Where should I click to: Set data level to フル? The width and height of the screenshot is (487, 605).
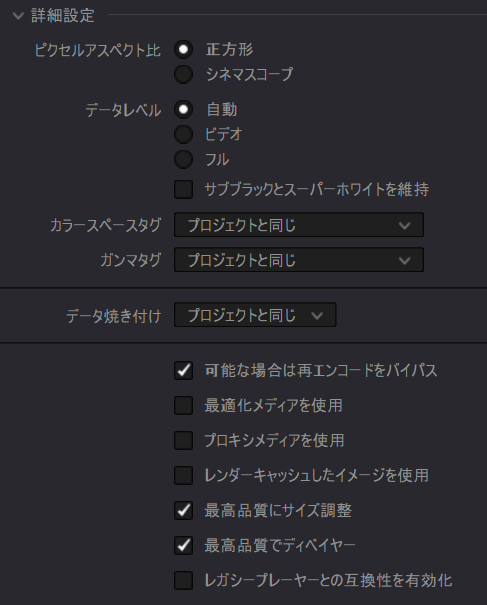pyautogui.click(x=183, y=159)
